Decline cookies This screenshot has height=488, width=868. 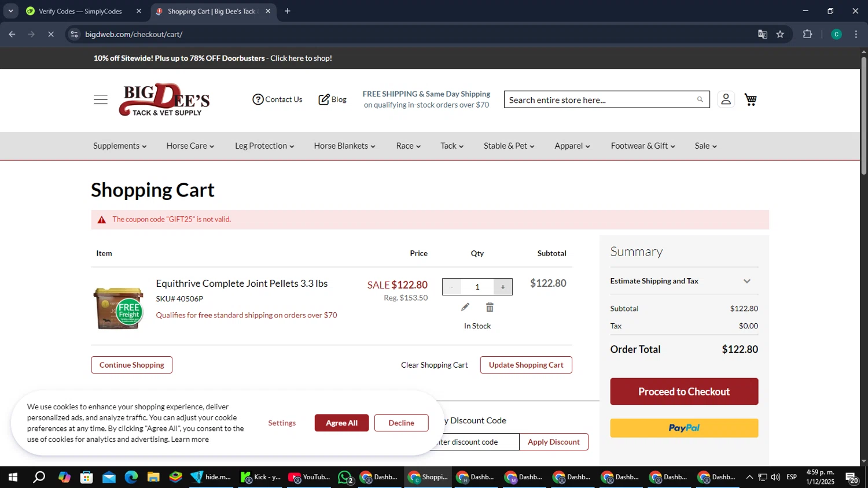[402, 423]
